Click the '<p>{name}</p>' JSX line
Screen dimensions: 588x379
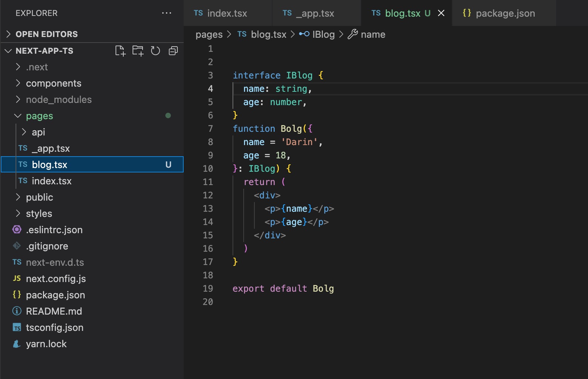tap(299, 208)
